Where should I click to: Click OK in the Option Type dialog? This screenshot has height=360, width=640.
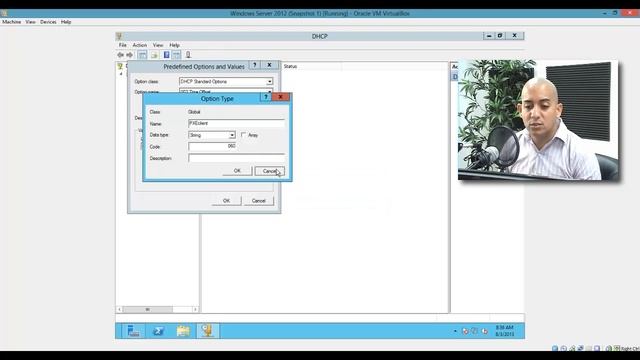click(x=237, y=171)
